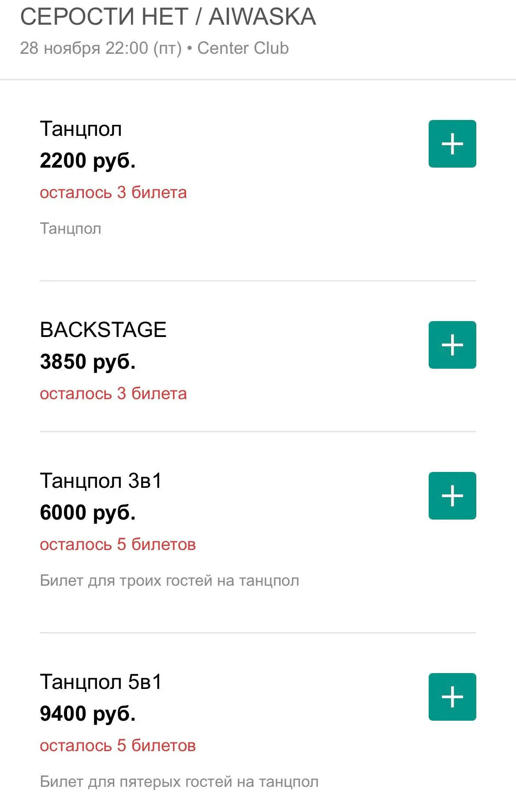This screenshot has height=812, width=516.
Task: Choose the Танцпол 5в1 ticket title
Action: coord(101,682)
